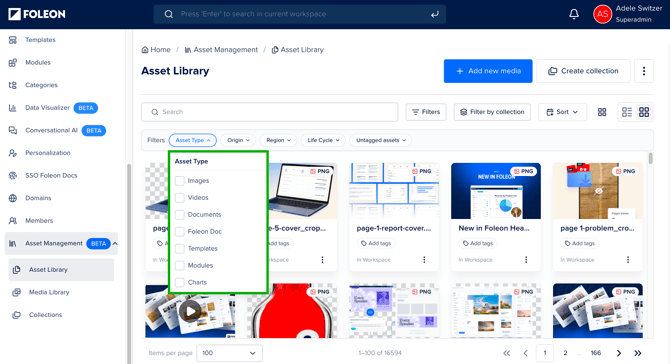Screen dimensions: 670x364
Task: Click the Conversational AI chat icon
Action: (13, 130)
